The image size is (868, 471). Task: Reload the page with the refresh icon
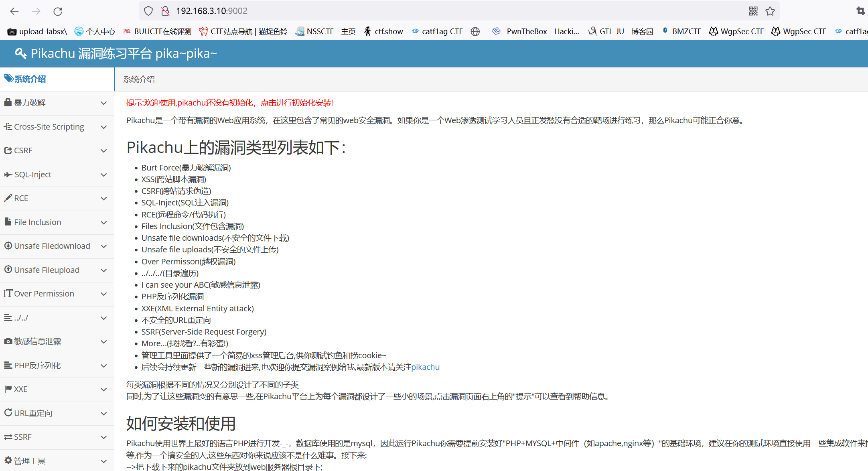[x=58, y=11]
